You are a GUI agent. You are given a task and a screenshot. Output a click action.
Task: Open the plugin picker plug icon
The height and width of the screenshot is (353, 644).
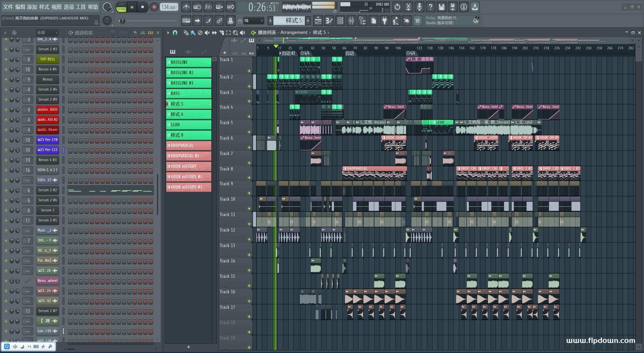(x=385, y=21)
